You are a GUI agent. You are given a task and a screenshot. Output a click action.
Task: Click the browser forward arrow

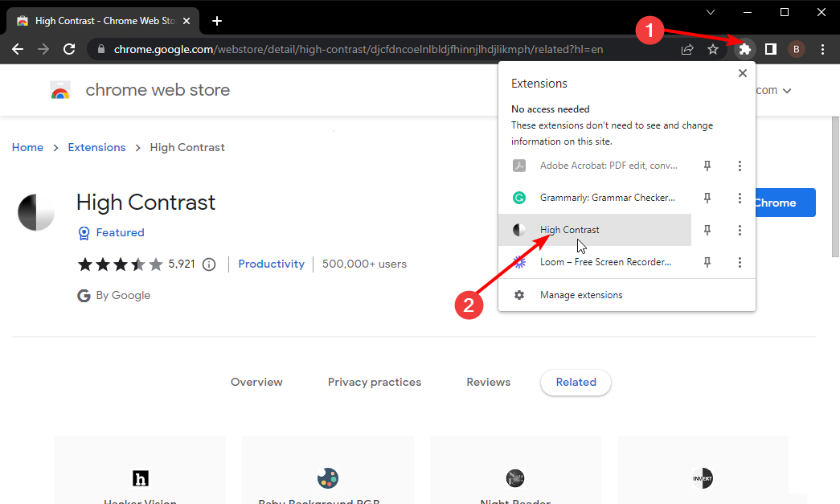pyautogui.click(x=43, y=49)
